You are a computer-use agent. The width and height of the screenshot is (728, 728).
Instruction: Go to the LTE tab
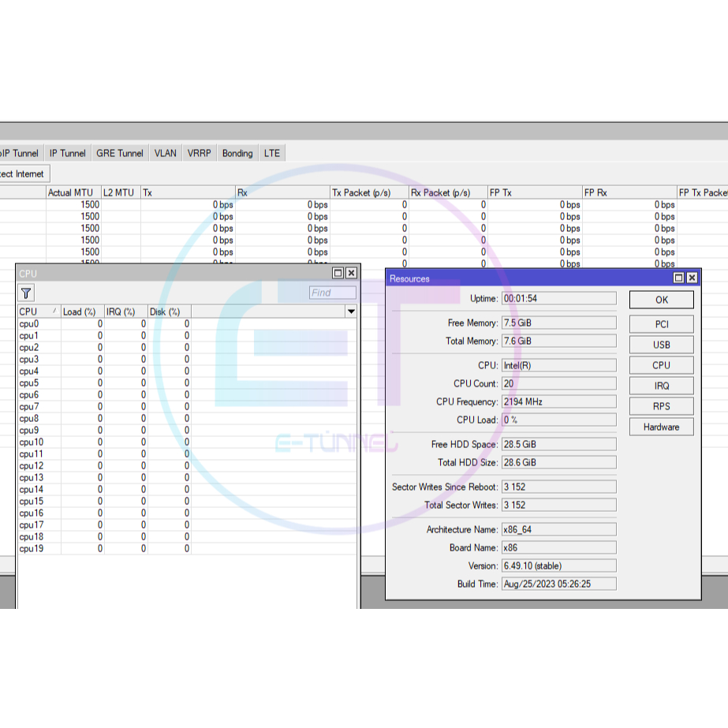[272, 153]
